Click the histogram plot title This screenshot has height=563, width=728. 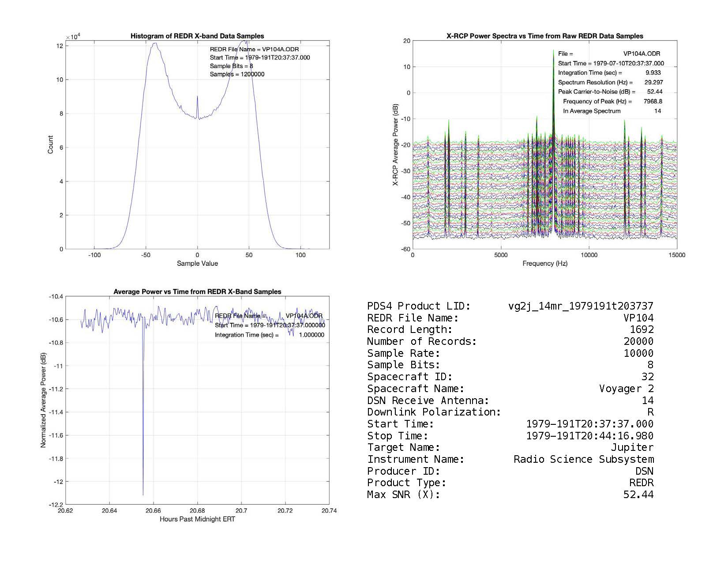[x=197, y=36]
